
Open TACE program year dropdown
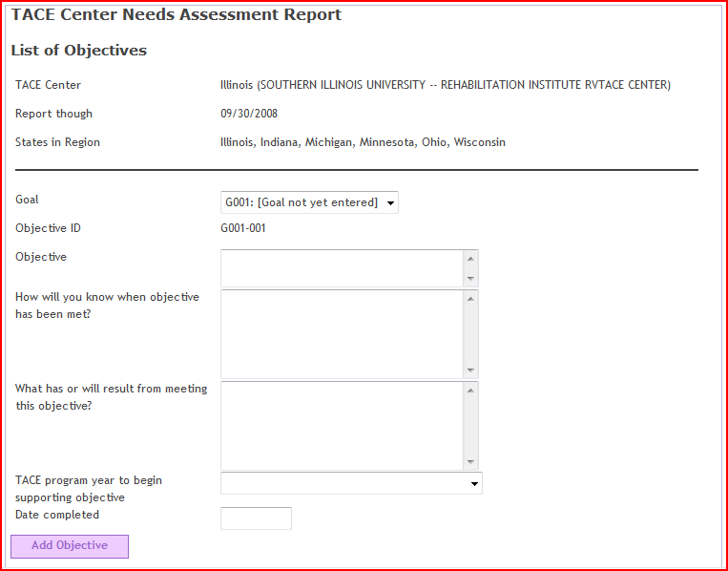click(351, 483)
